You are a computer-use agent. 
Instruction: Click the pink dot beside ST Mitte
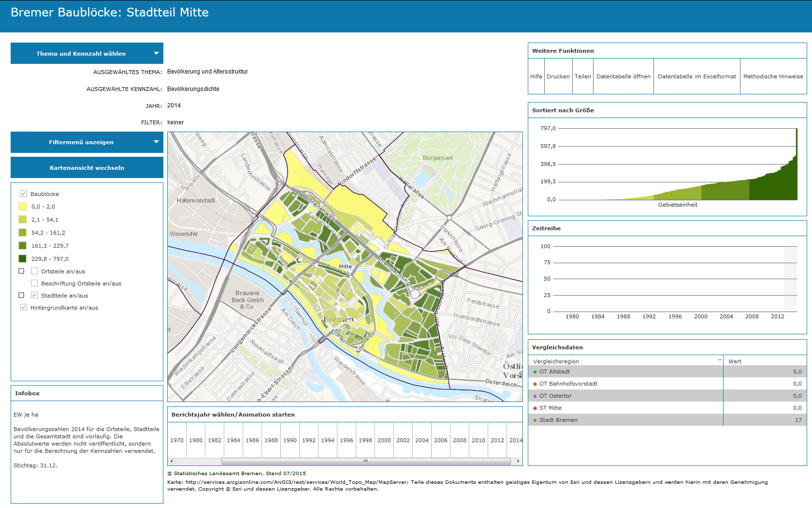(x=535, y=408)
